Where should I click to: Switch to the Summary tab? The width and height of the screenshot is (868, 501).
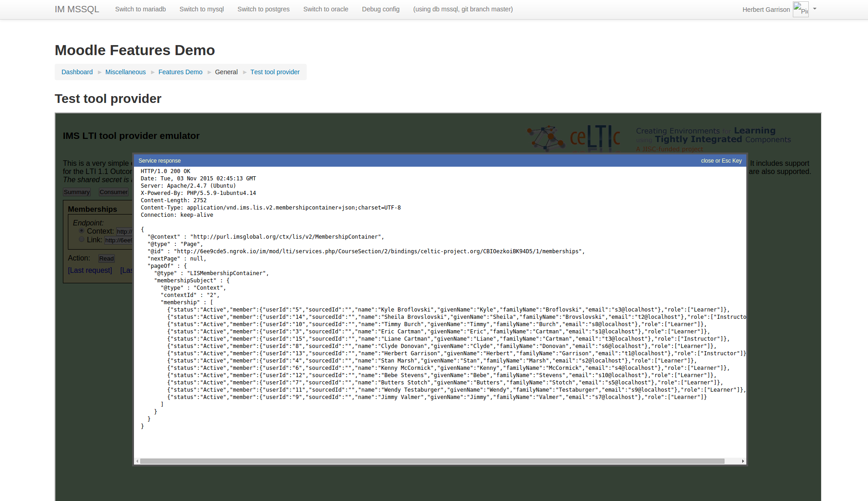(77, 192)
